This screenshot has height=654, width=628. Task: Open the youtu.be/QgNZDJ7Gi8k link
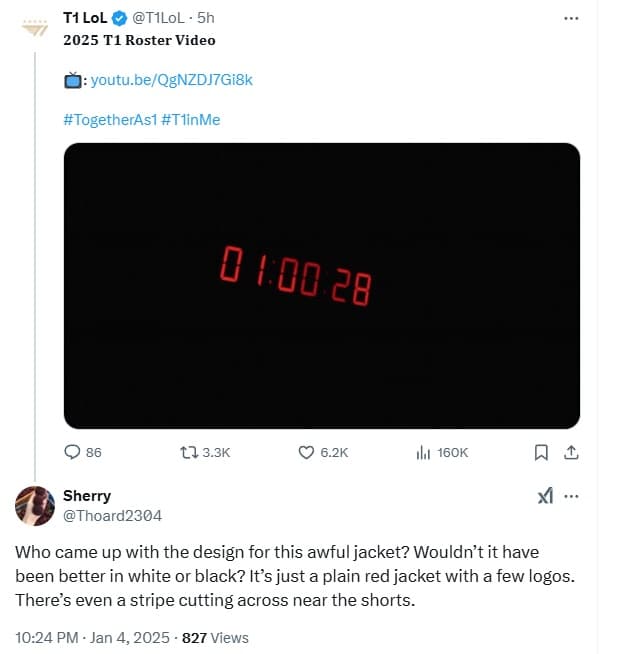tap(172, 79)
